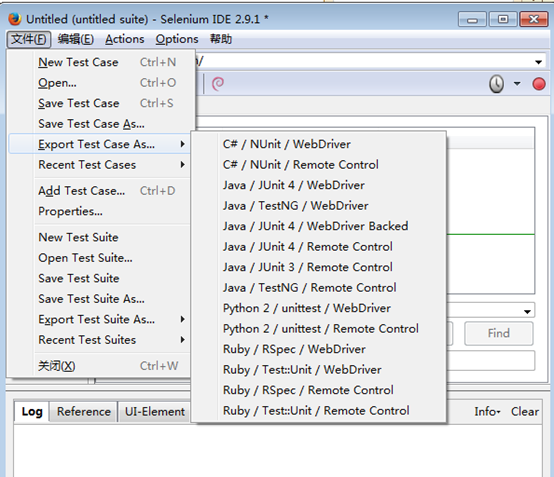This screenshot has width=554, height=477.
Task: Close the Selenium IDE window
Action: [534, 19]
